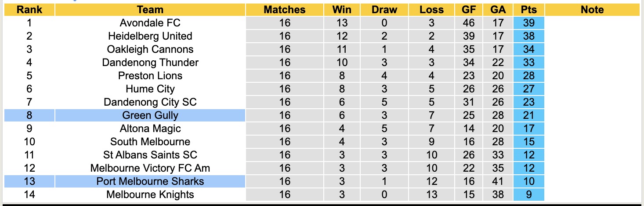Click the Pts column header

click(528, 10)
